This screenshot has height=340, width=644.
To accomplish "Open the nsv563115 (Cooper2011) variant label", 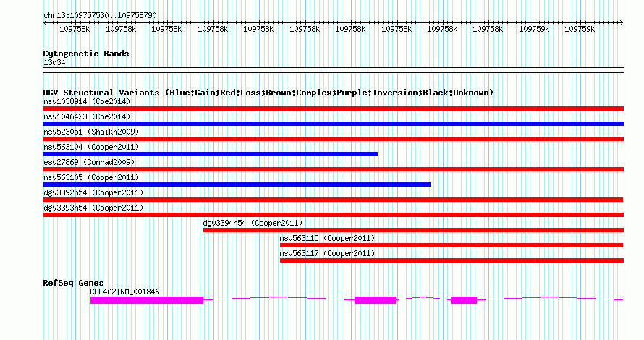I will pos(327,238).
